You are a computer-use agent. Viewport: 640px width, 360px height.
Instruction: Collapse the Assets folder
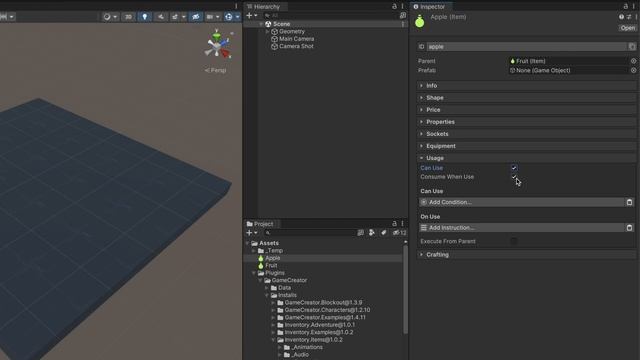(x=247, y=243)
